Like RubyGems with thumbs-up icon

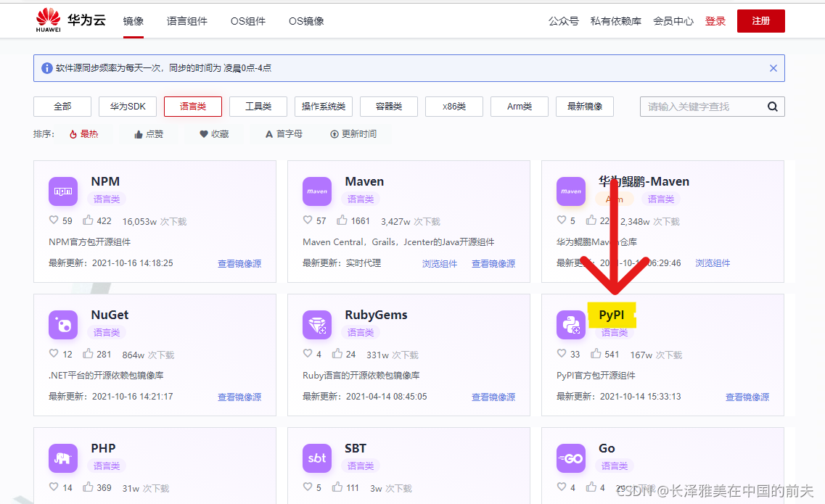coord(337,354)
